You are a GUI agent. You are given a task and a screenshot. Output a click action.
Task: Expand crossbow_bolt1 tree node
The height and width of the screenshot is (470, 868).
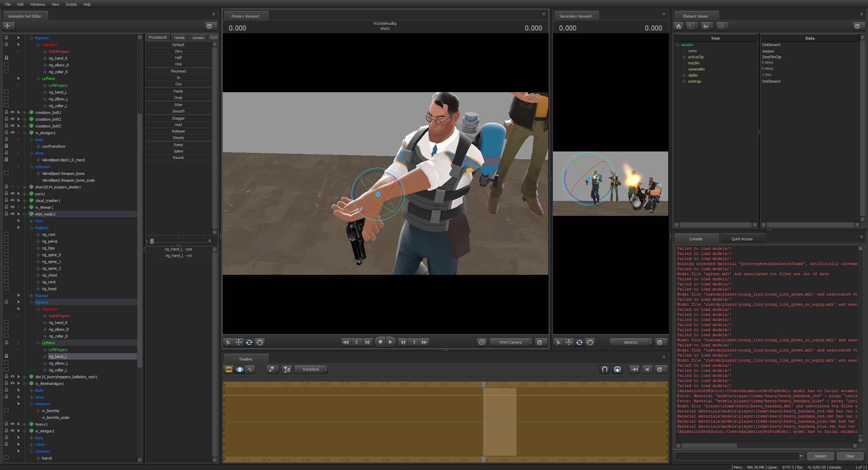[x=24, y=113]
